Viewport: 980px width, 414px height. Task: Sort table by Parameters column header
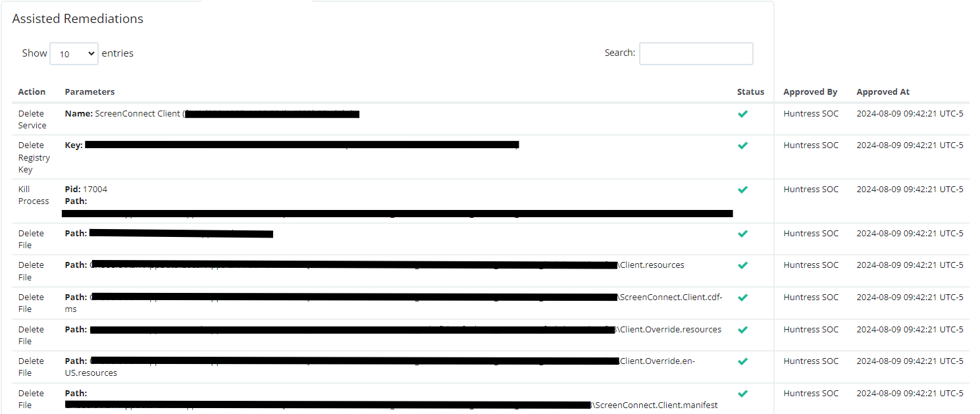pyautogui.click(x=90, y=92)
